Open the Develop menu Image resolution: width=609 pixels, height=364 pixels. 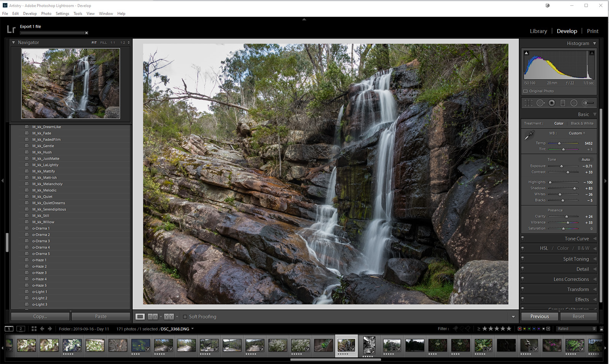tap(30, 13)
